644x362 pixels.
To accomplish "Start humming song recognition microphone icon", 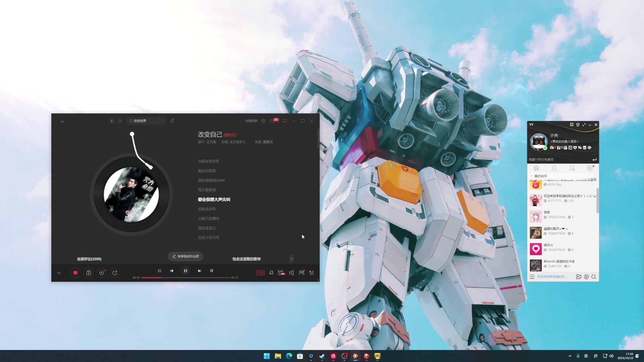I will (172, 121).
